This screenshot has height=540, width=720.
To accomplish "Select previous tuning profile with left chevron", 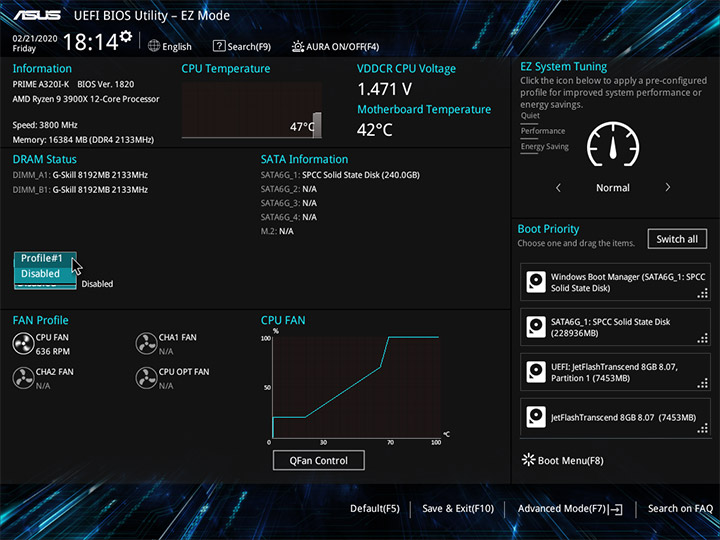I will coord(558,187).
